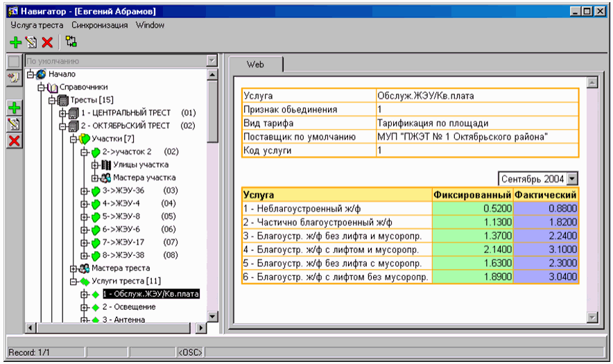The image size is (613, 364).
Task: Click the 2.1400 fixed tariff cell
Action: [x=472, y=250]
